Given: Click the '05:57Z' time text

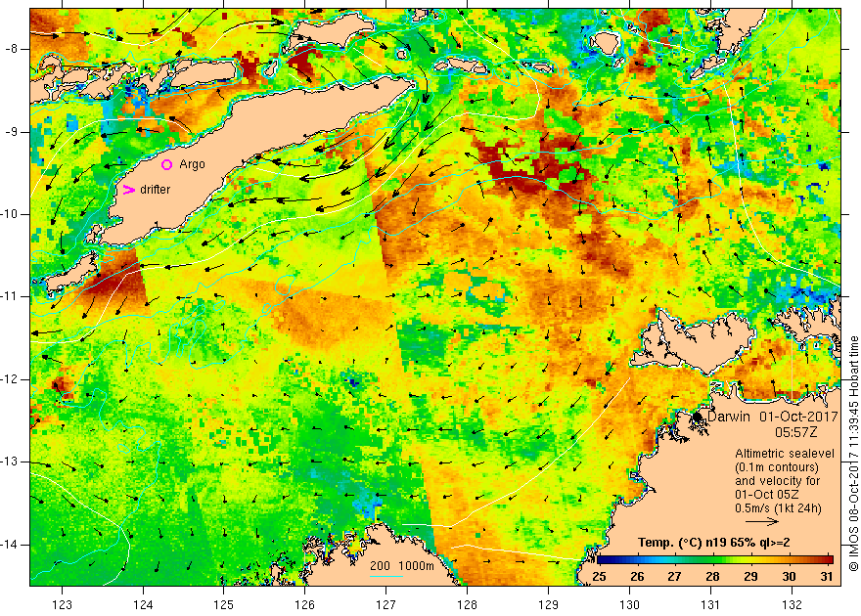Looking at the screenshot, I should (x=796, y=432).
